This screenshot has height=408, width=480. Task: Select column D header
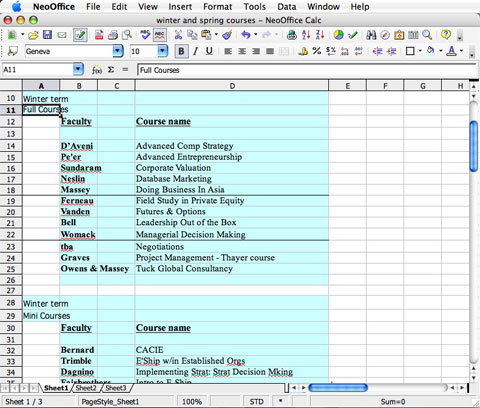(232, 86)
